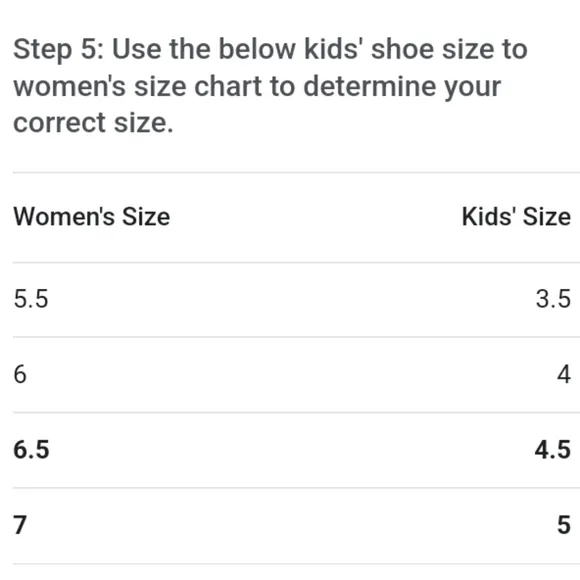
Task: Click the word "Use" in the heading
Action: pyautogui.click(x=136, y=49)
